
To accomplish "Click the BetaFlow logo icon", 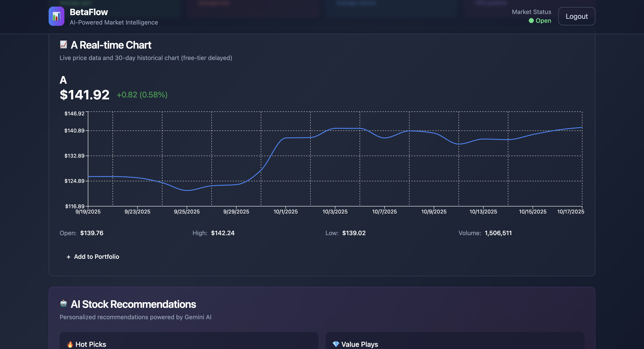I will 56,16.
